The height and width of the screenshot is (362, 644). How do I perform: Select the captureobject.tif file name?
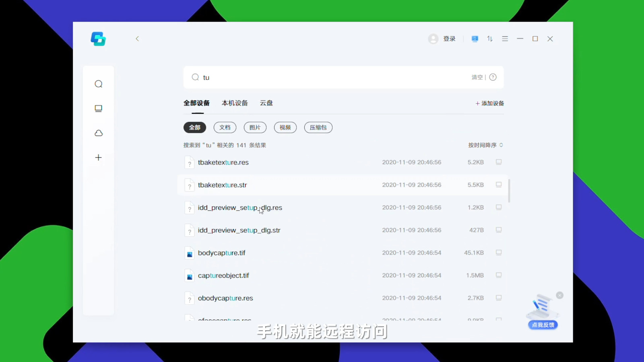(x=223, y=276)
